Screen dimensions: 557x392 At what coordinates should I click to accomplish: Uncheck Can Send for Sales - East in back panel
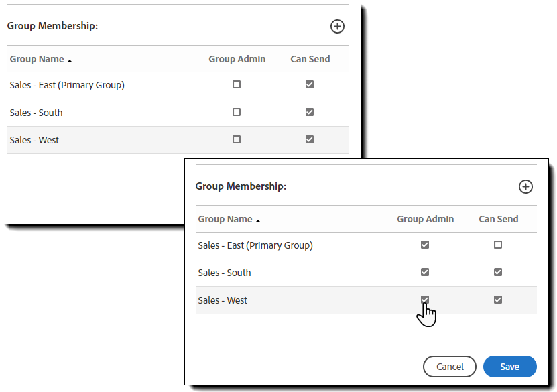(x=309, y=85)
